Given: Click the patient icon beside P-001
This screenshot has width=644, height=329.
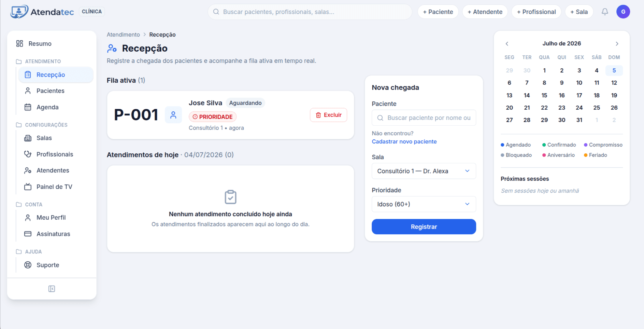Looking at the screenshot, I should click(173, 115).
